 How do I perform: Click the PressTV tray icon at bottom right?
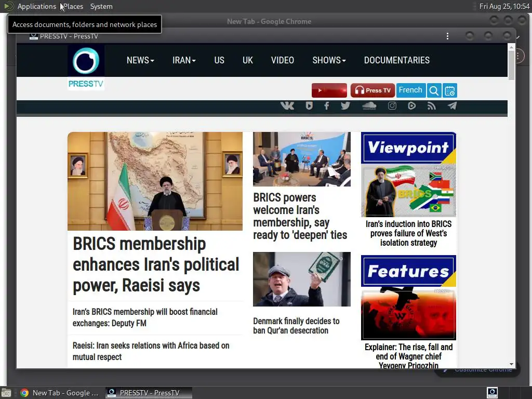[493, 393]
